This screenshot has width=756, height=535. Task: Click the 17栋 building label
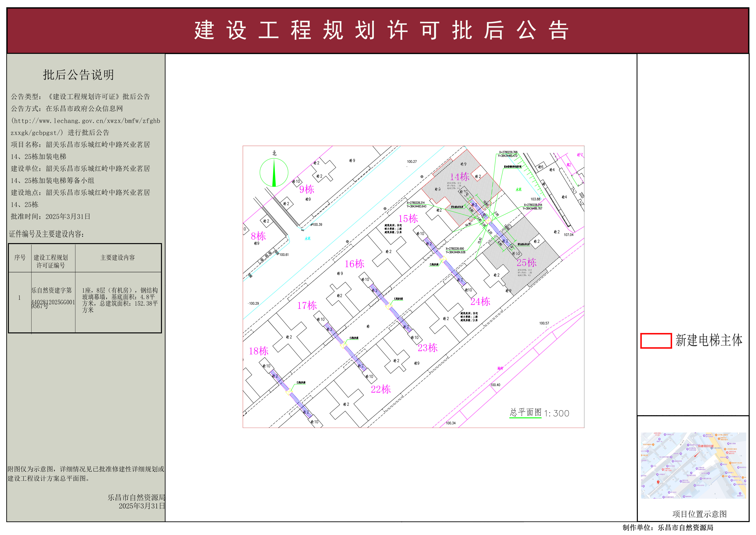[307, 305]
